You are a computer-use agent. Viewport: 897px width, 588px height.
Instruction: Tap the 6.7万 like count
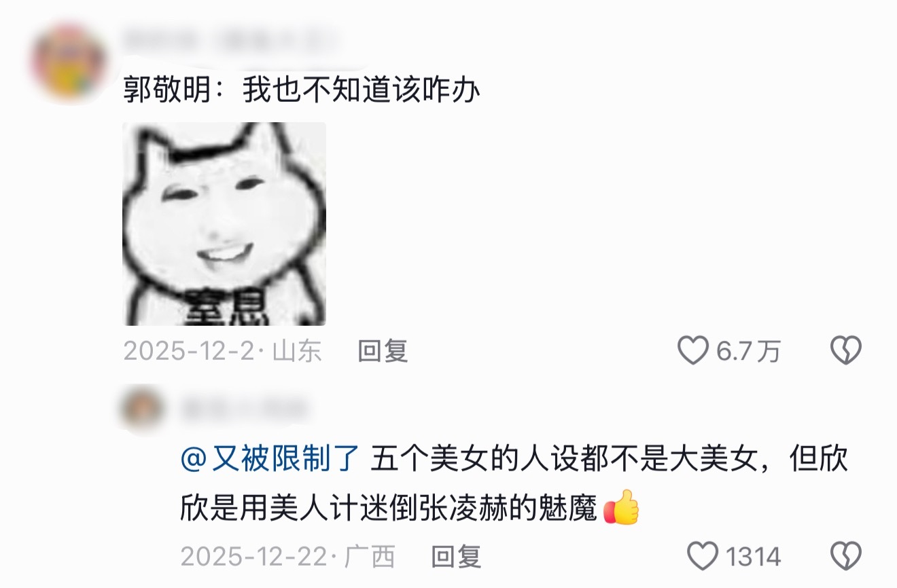coord(749,352)
